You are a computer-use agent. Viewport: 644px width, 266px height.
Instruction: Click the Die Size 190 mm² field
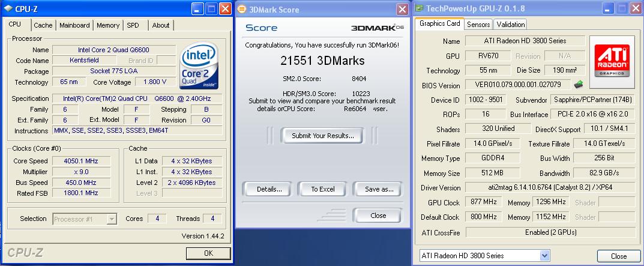[565, 70]
